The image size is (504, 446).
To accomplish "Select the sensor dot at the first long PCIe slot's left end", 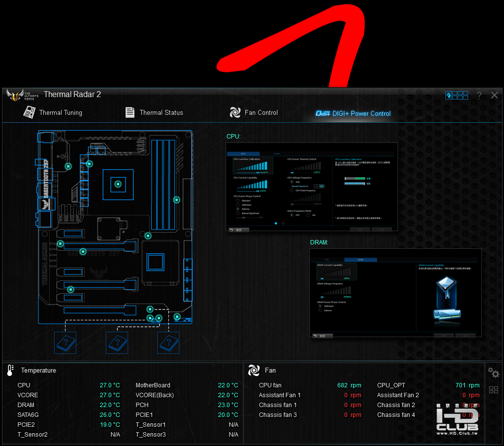I will (60, 244).
